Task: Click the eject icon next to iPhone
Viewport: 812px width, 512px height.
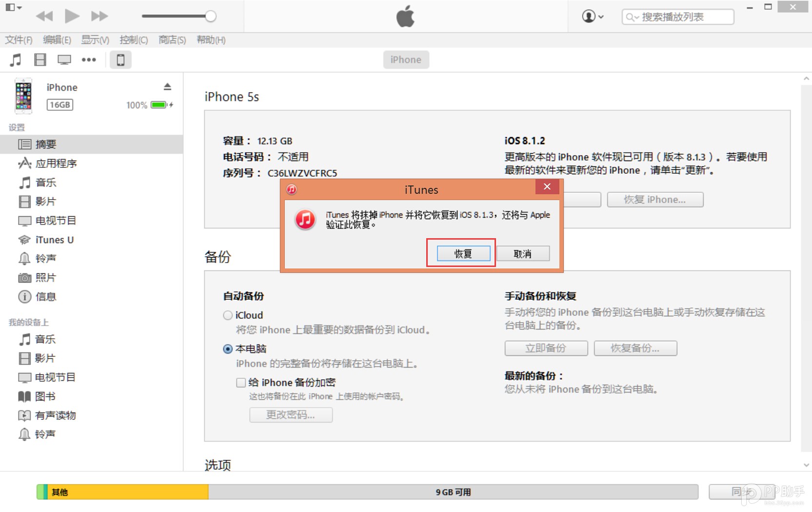Action: point(167,86)
